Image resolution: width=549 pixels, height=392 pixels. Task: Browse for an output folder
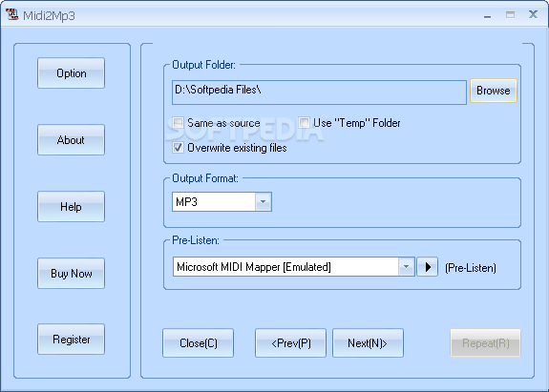point(493,91)
